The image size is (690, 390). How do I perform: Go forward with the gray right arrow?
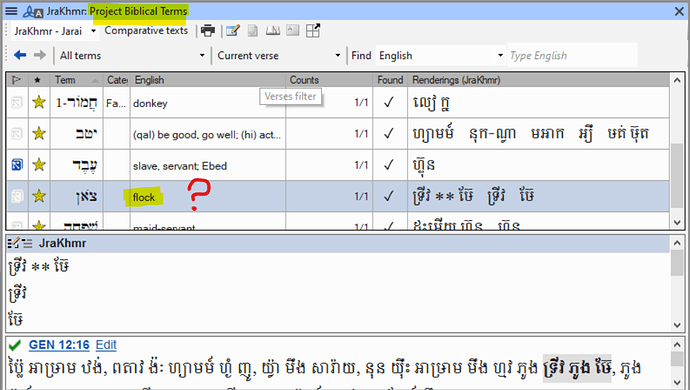pos(40,55)
